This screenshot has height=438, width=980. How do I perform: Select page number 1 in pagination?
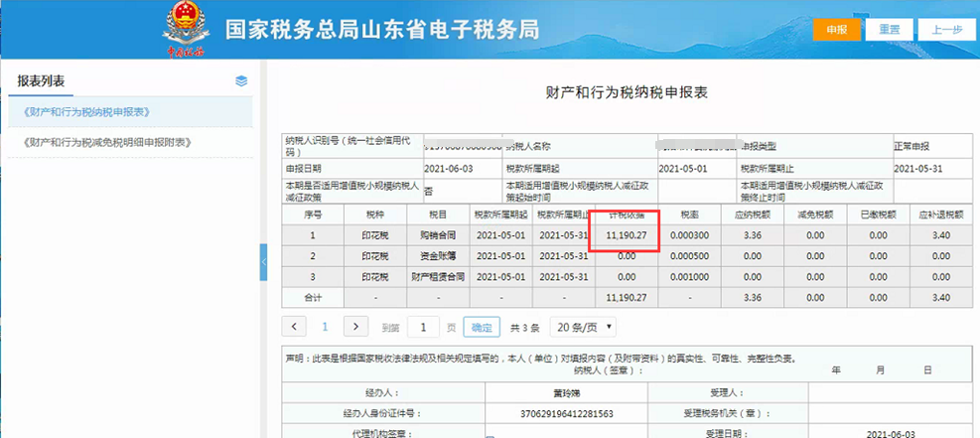[x=325, y=326]
